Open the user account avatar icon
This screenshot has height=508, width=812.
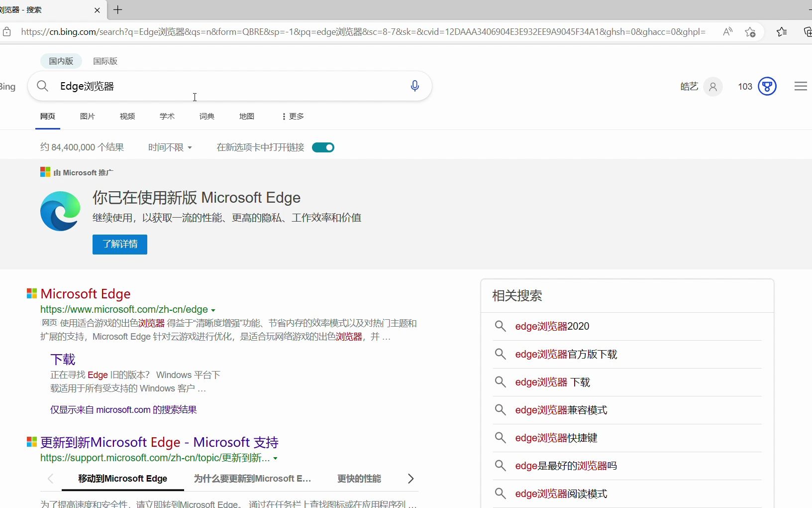coord(713,87)
